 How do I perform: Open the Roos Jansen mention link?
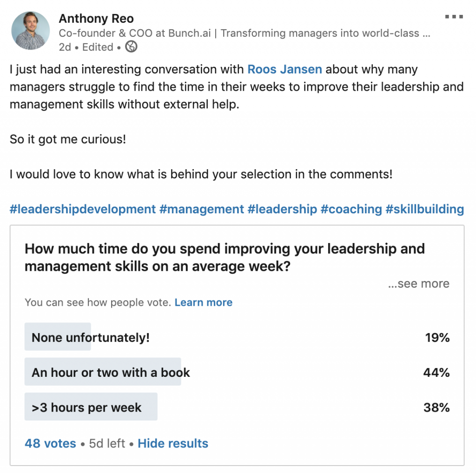click(284, 69)
